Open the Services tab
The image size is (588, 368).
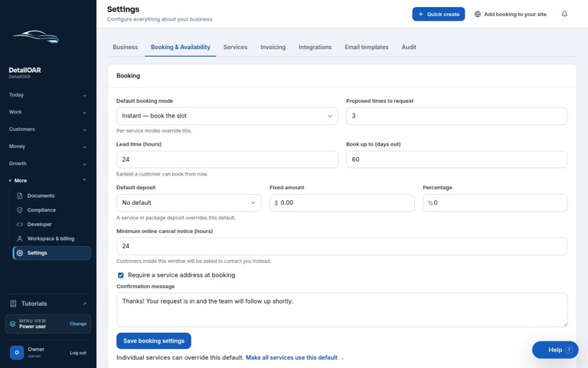[x=235, y=48]
